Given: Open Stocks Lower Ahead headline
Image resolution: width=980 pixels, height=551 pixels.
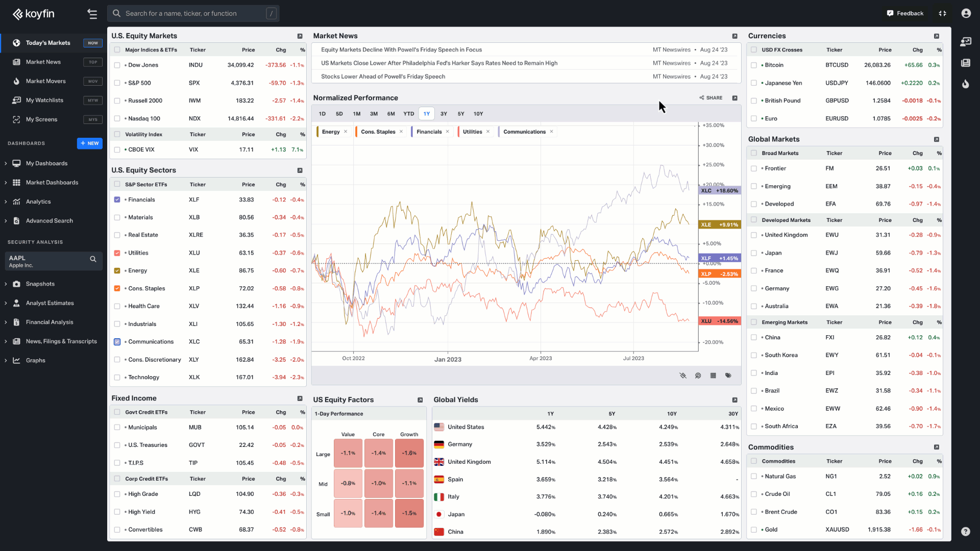Looking at the screenshot, I should coord(383,77).
